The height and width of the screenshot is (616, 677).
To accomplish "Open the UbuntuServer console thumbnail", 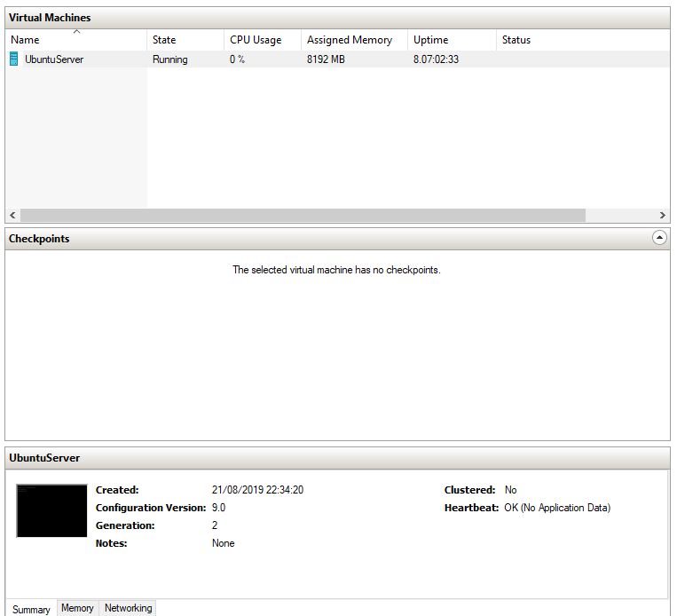I will [51, 510].
